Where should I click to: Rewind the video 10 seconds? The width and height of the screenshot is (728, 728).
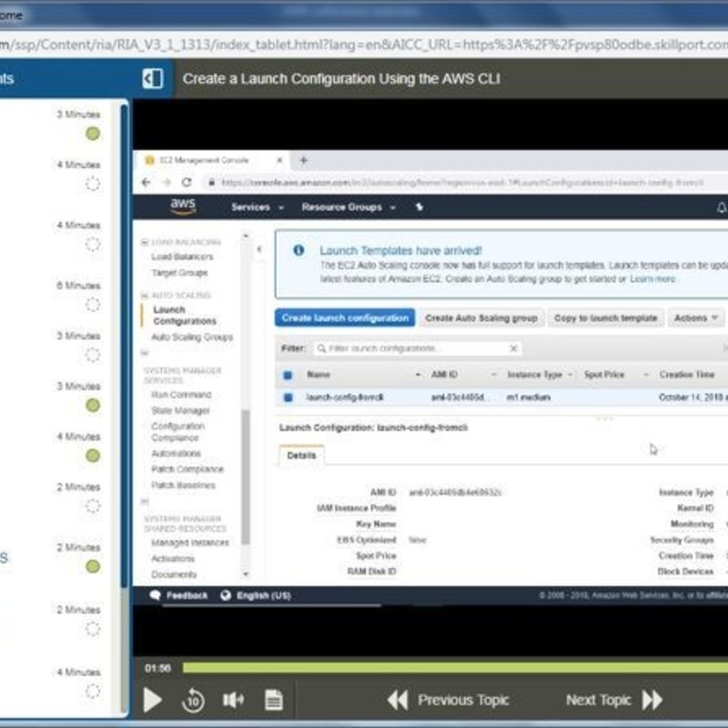[193, 700]
